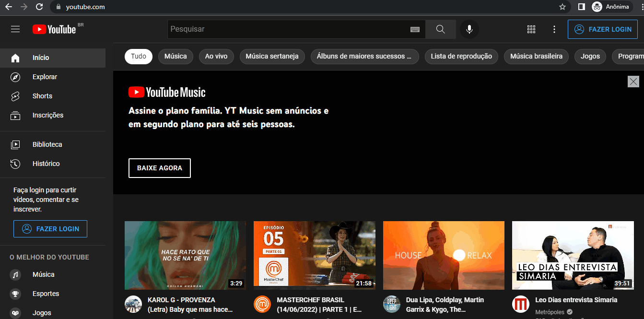
Task: Reload the browser page
Action: pos(39,7)
